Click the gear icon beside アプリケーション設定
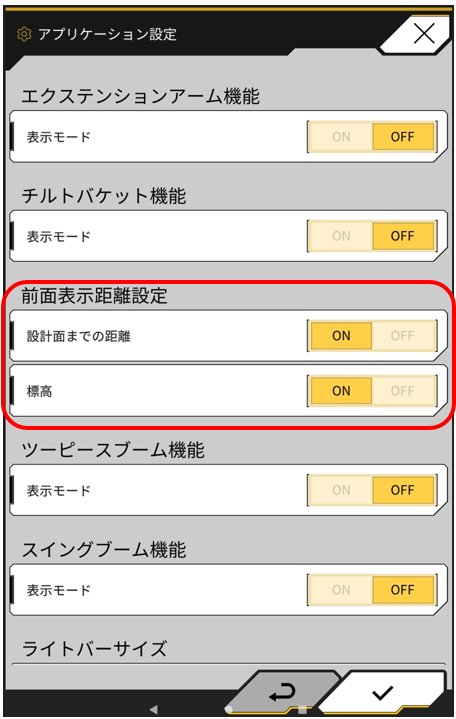This screenshot has width=456, height=719. pos(24,34)
